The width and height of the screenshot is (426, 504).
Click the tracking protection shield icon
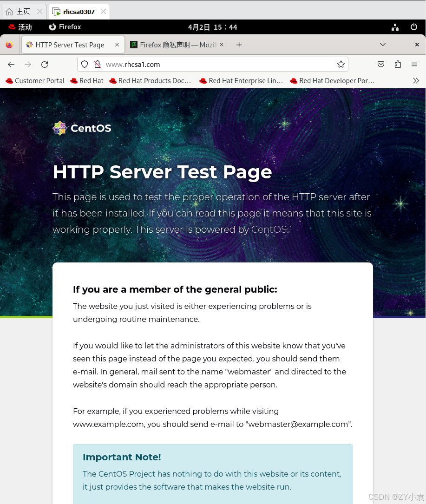(x=85, y=64)
